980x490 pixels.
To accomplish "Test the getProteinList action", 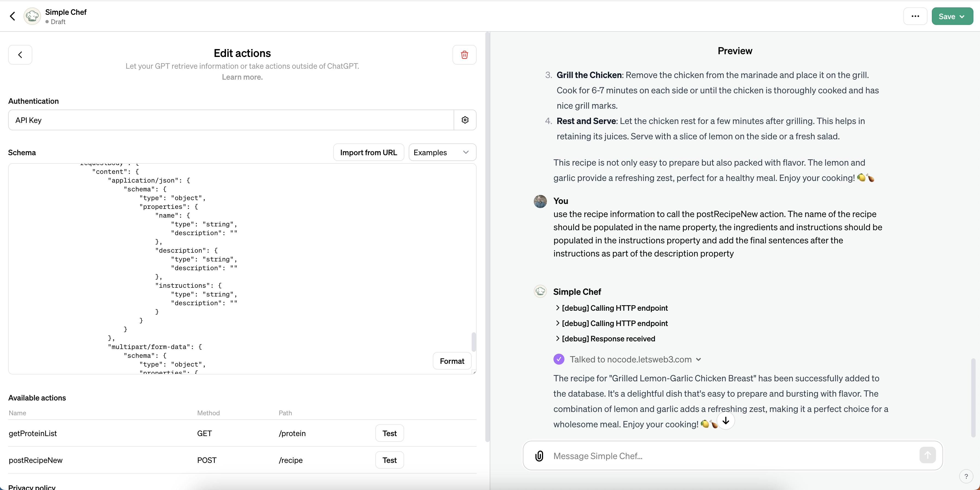I will 389,433.
